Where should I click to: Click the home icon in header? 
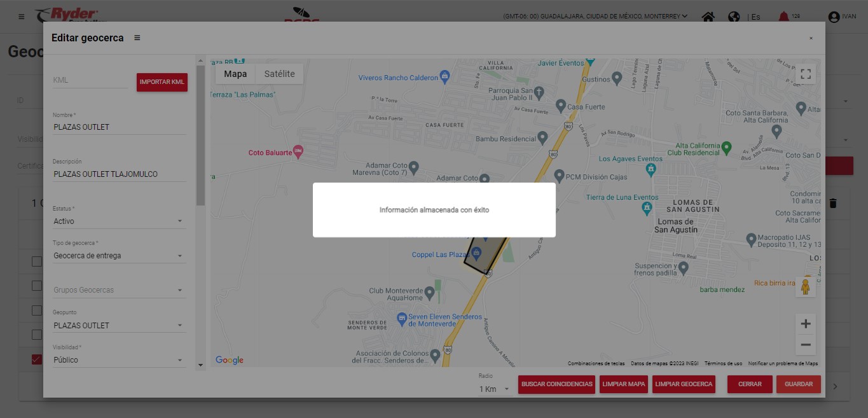pyautogui.click(x=708, y=17)
